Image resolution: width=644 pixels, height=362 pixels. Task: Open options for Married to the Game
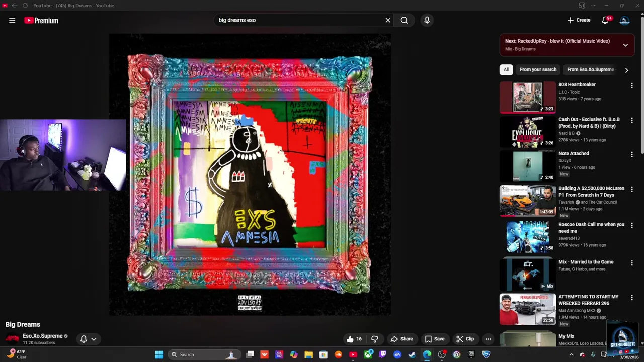[632, 263]
